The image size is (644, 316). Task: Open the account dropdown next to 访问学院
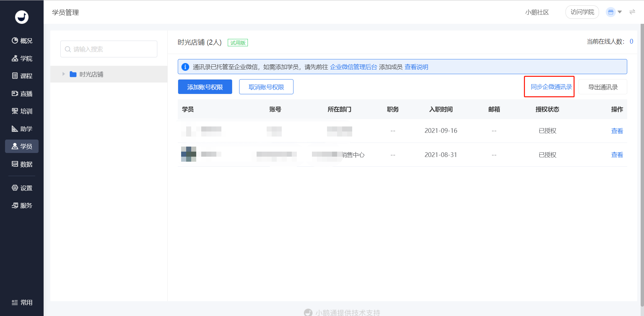point(614,12)
